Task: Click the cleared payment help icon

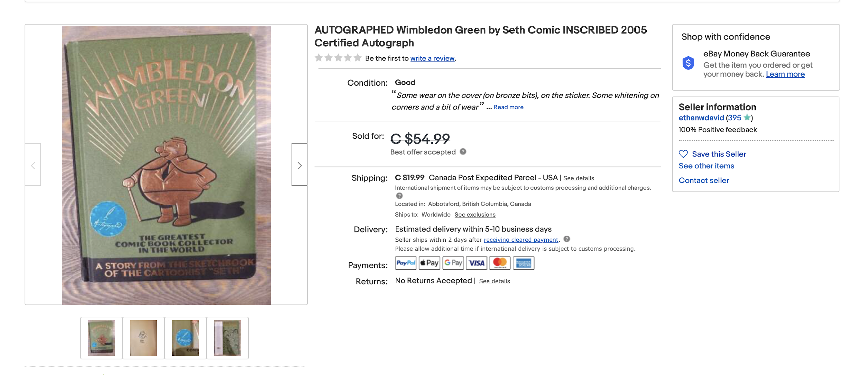Action: pyautogui.click(x=567, y=239)
